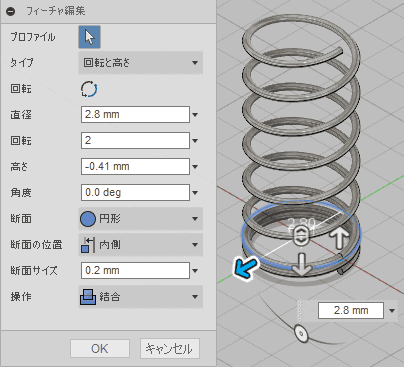Expand the 直径 value dropdown arrow
The width and height of the screenshot is (404, 367).
[195, 115]
